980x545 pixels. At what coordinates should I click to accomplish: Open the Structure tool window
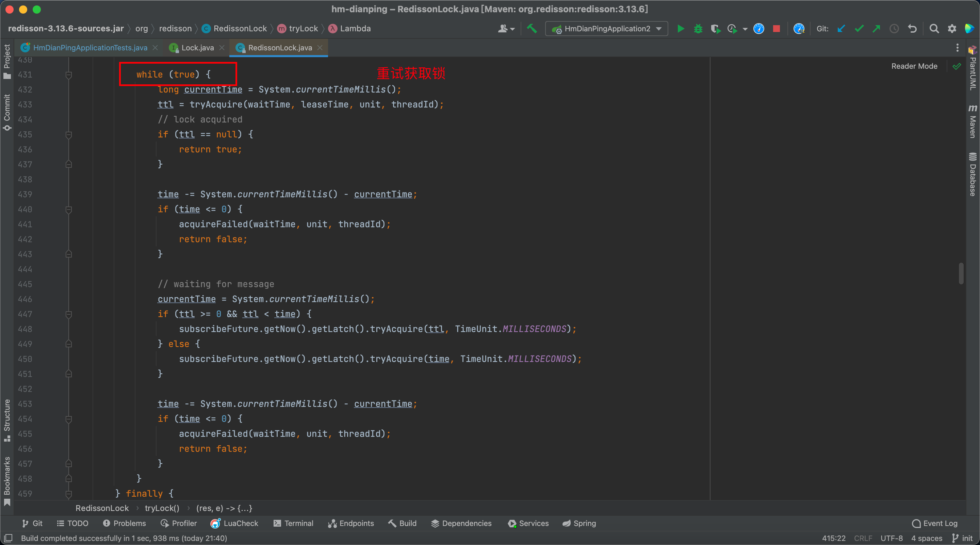[x=7, y=420]
